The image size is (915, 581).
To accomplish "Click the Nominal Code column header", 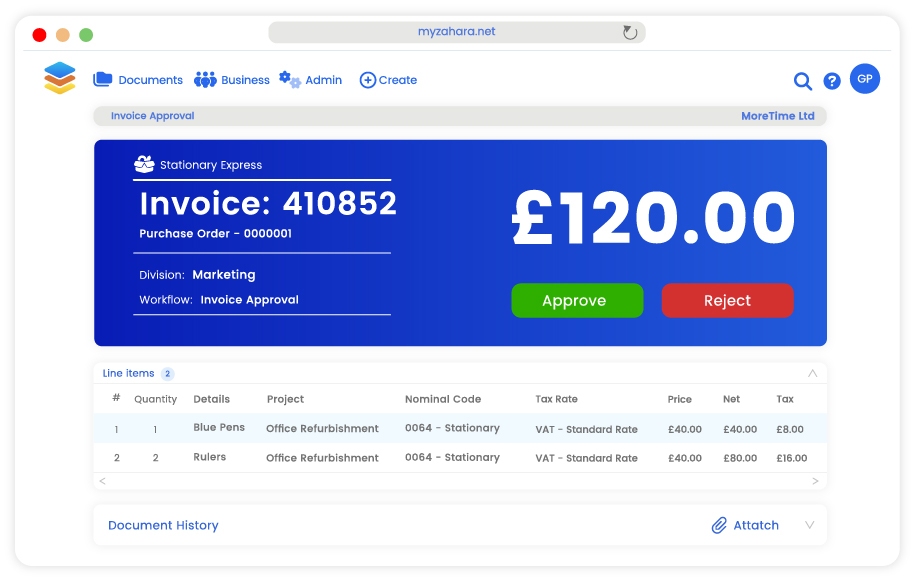I will pyautogui.click(x=443, y=399).
